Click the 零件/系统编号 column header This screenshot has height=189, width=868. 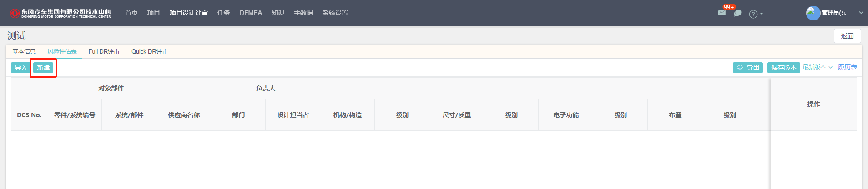click(x=75, y=115)
